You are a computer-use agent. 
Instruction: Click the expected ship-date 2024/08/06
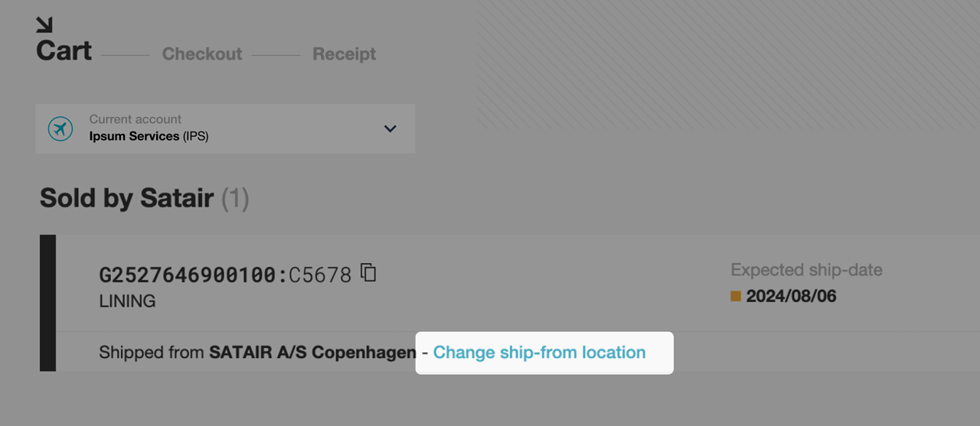coord(791,296)
